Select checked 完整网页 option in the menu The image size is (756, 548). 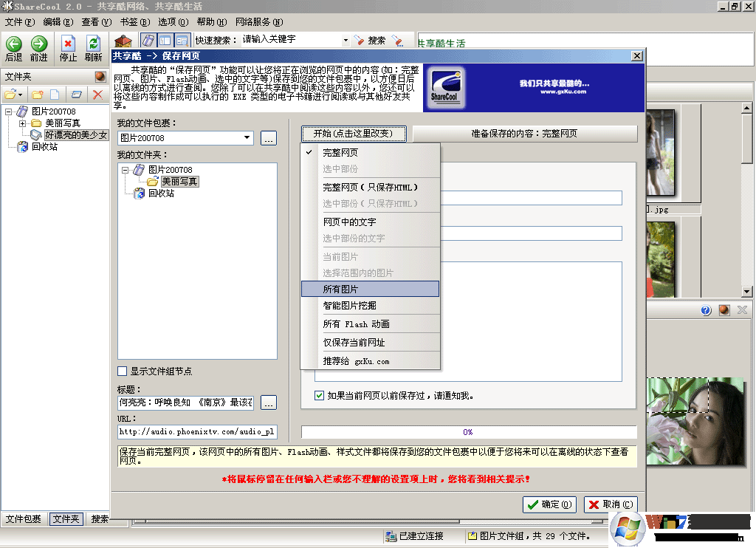pyautogui.click(x=340, y=153)
